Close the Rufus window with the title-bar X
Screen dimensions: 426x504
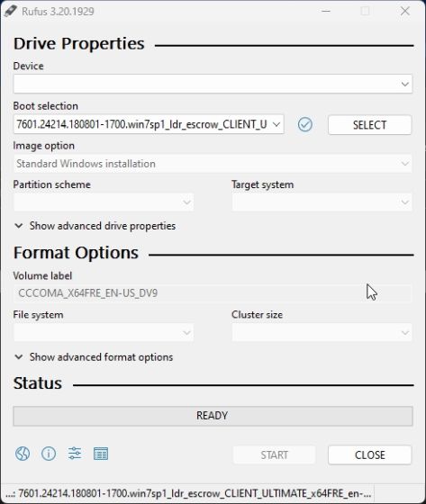404,11
